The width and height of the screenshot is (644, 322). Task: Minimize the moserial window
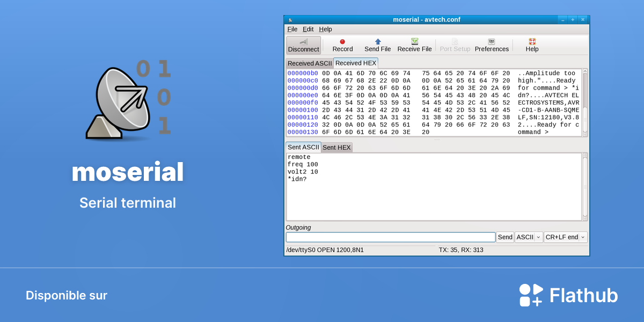563,20
